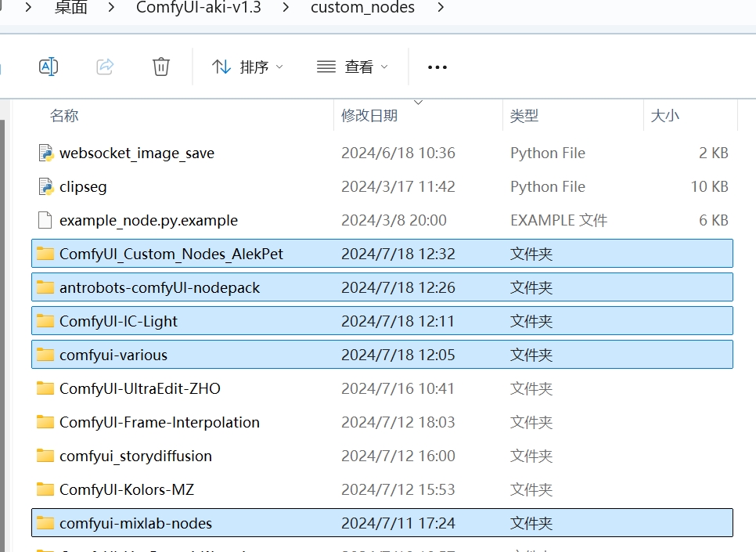This screenshot has height=552, width=756.
Task: Click the custom_nodes breadcrumb segment
Action: 362,7
